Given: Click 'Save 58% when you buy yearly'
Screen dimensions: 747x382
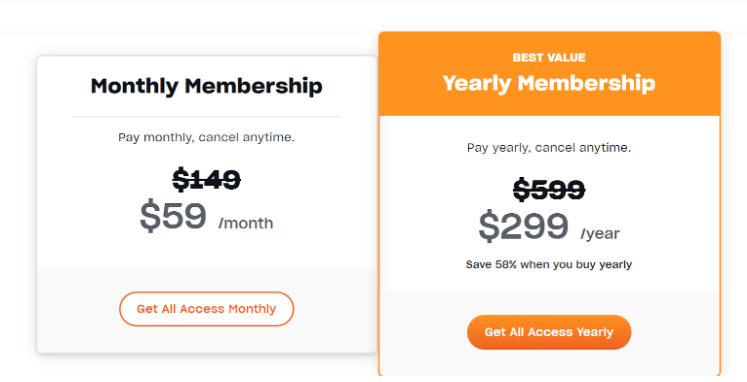Looking at the screenshot, I should pos(549,264).
